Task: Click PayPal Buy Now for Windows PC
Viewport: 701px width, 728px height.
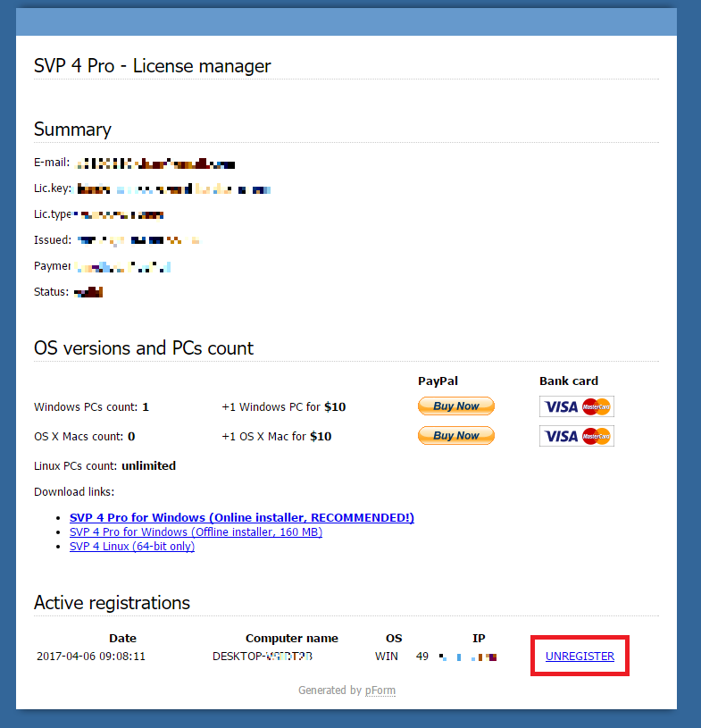Action: (456, 406)
